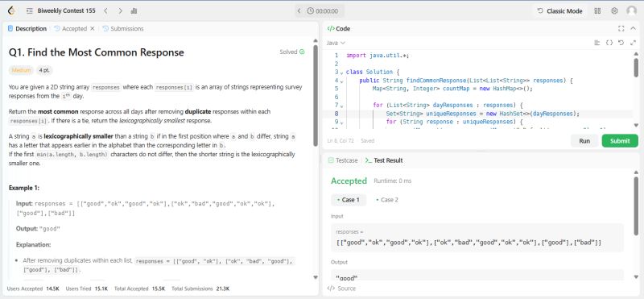Click the Accepted result heading

pos(349,181)
